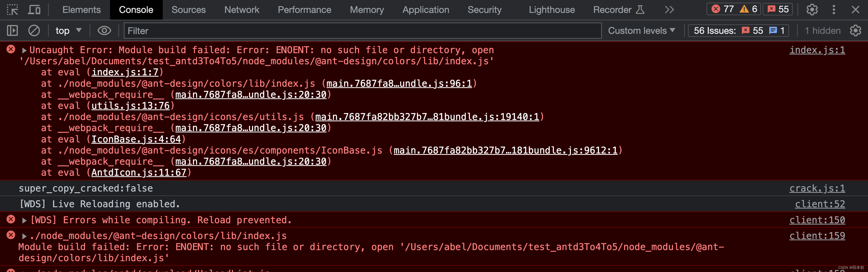This screenshot has height=272, width=868.
Task: Open the three-dot customize menu
Action: [x=834, y=10]
